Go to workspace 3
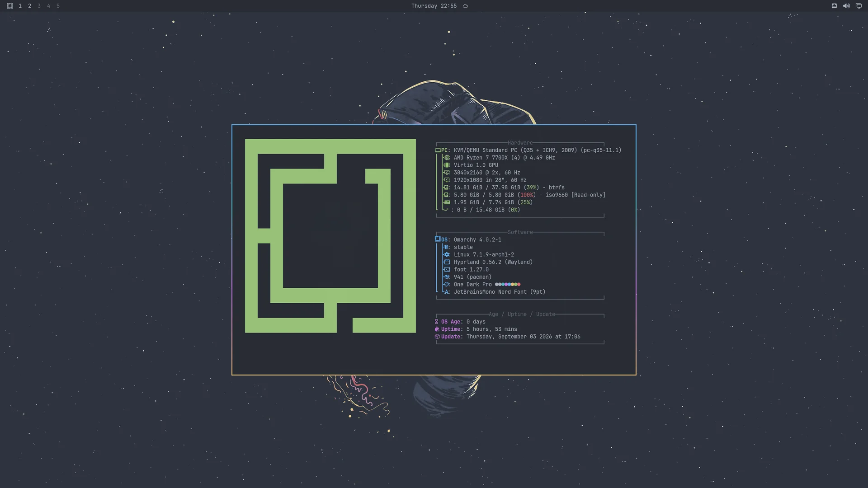The height and width of the screenshot is (488, 868). (x=39, y=6)
